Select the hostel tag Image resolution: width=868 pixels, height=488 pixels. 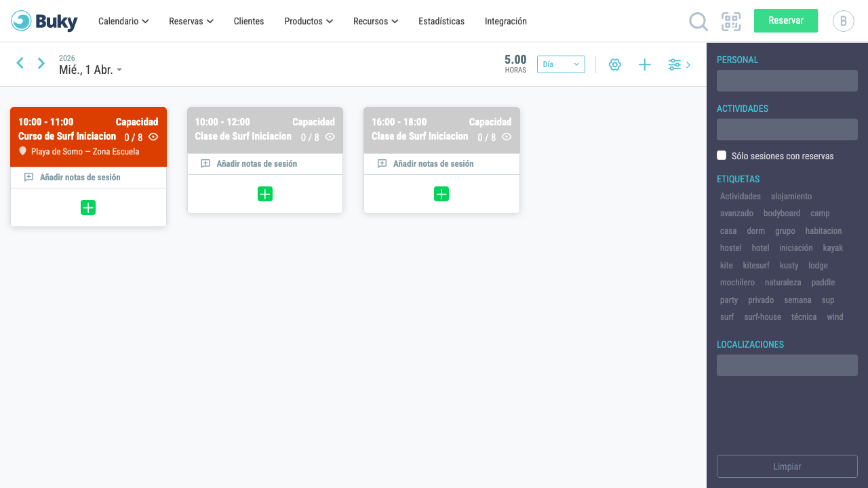731,248
